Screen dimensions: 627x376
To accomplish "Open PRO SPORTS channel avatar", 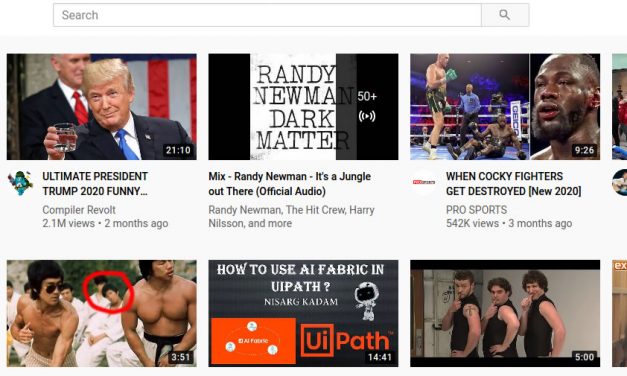I will (423, 182).
